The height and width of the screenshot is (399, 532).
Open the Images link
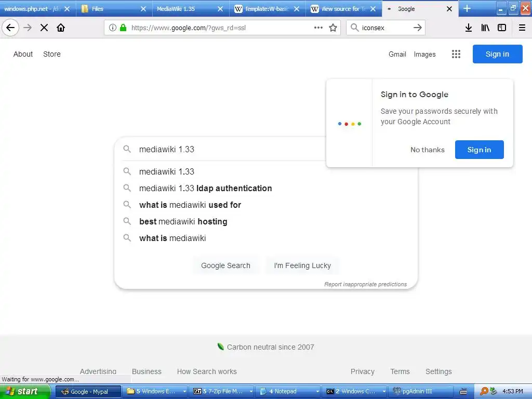click(424, 54)
